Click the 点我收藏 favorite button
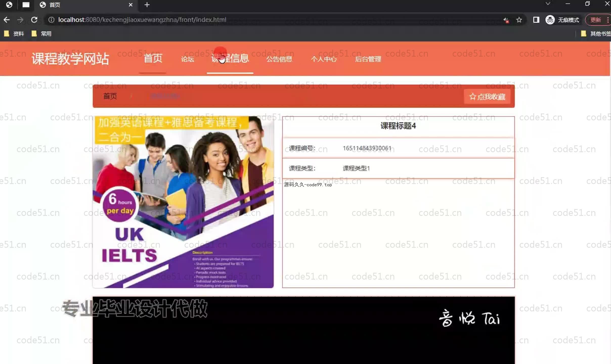Image resolution: width=611 pixels, height=364 pixels. (x=487, y=97)
